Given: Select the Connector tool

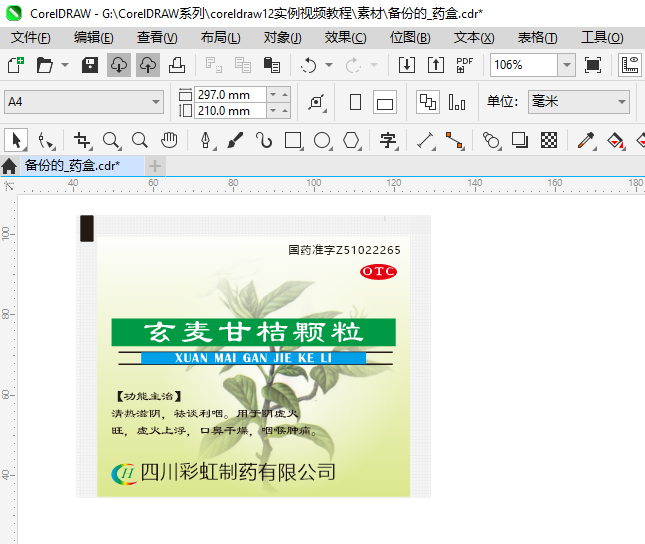Looking at the screenshot, I should point(455,140).
